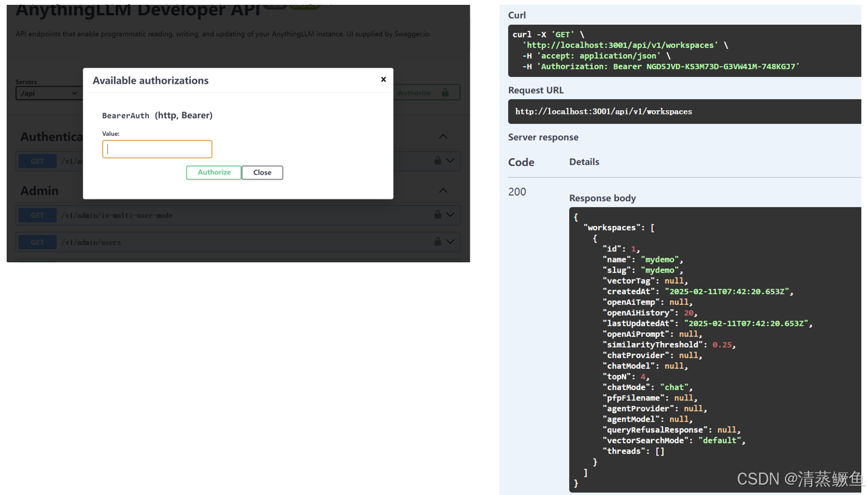Screen dimensions: 868x495
Task: Open the Servers /api dropdown
Action: 49,93
